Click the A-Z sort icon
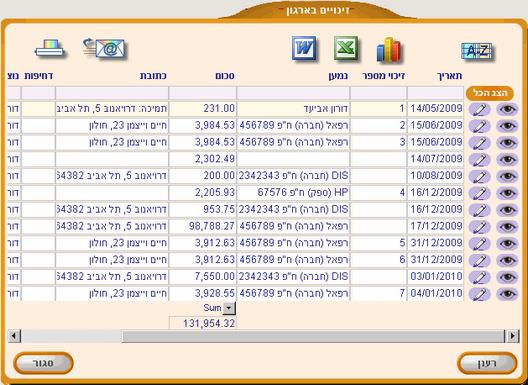The width and height of the screenshot is (528, 385). pyautogui.click(x=476, y=52)
